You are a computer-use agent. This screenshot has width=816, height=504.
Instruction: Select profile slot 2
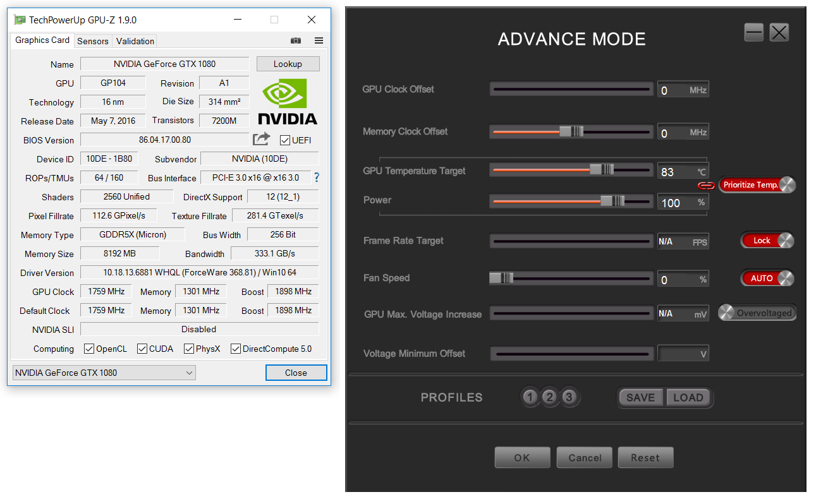pos(549,397)
